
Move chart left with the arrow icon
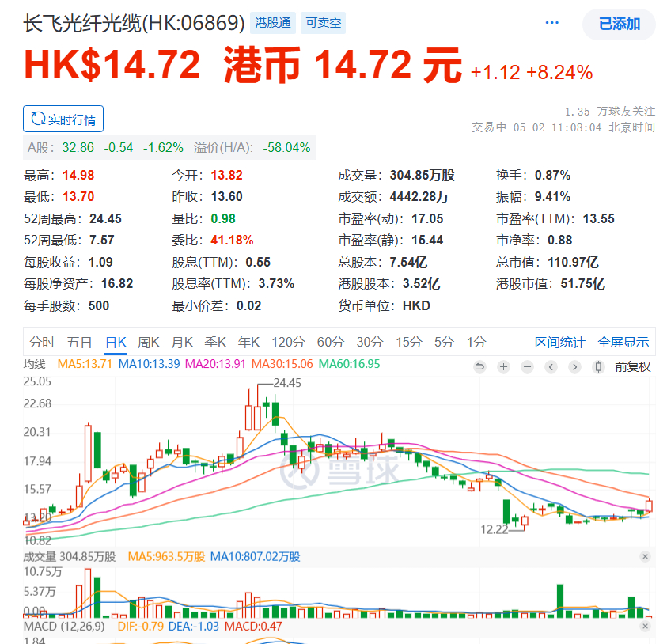[x=551, y=366]
